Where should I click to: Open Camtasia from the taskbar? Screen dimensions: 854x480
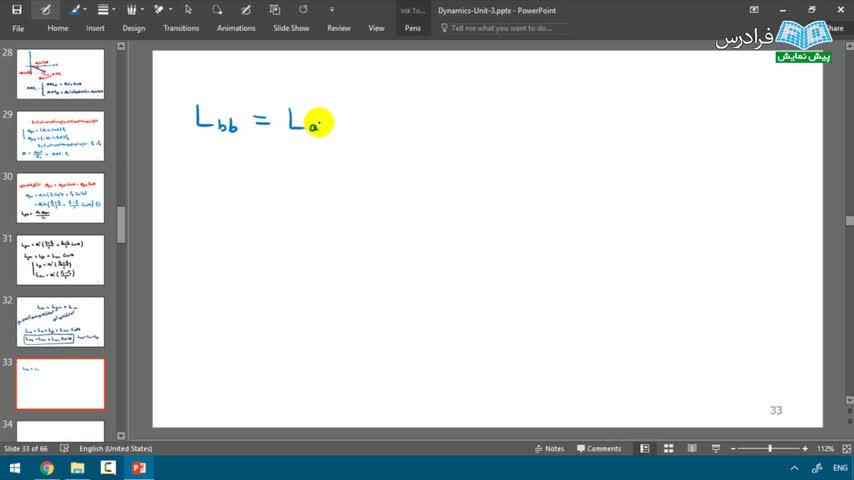(108, 468)
